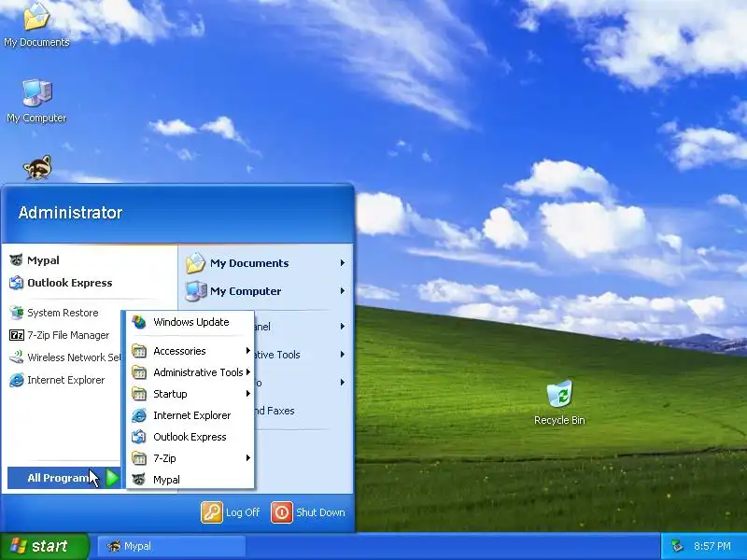Expand the 7-Zip submenu arrow
Screen dimensions: 747x560
pyautogui.click(x=247, y=458)
